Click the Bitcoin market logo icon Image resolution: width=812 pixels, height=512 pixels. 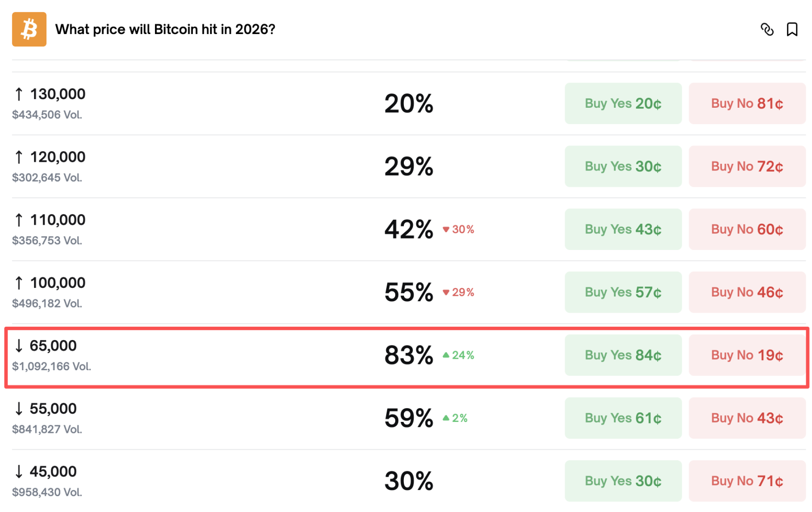pos(29,29)
